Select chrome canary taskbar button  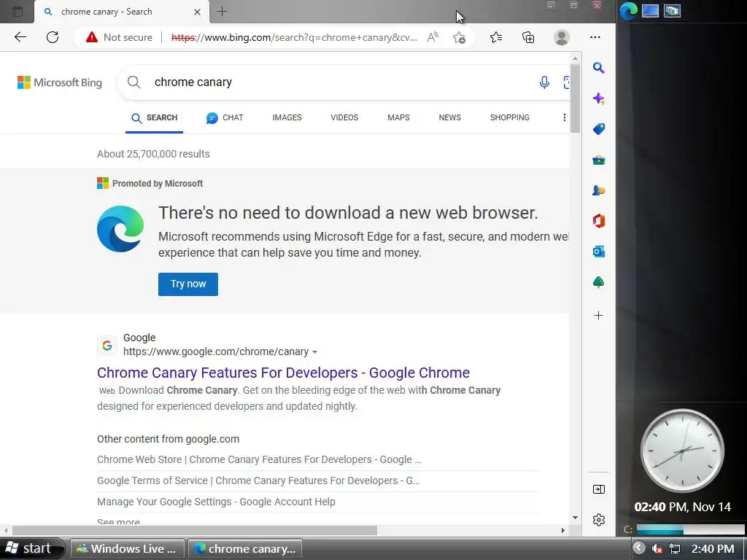pos(245,548)
